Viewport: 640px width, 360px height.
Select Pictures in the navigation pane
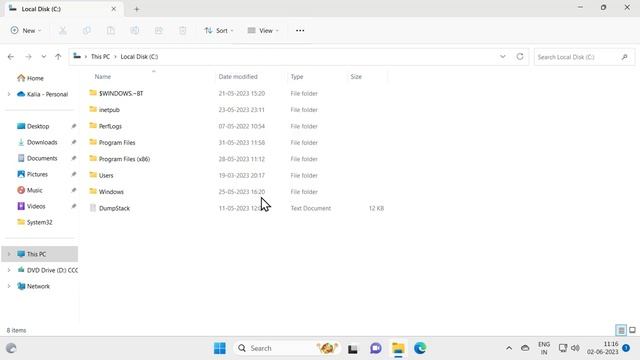point(33,174)
